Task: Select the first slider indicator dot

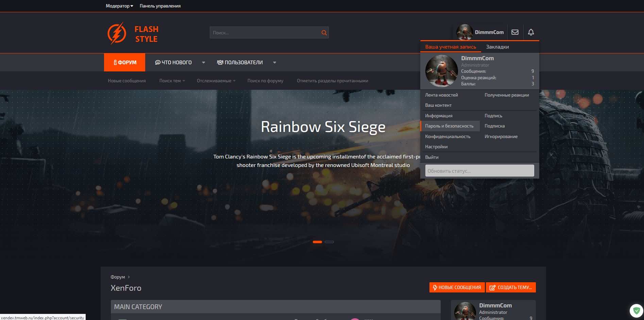Action: (x=317, y=242)
